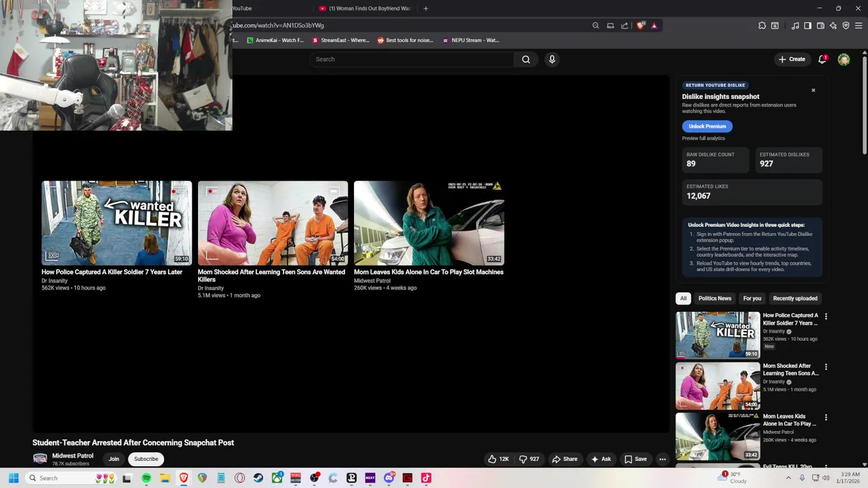Open browser extensions puzzle icon

[762, 26]
